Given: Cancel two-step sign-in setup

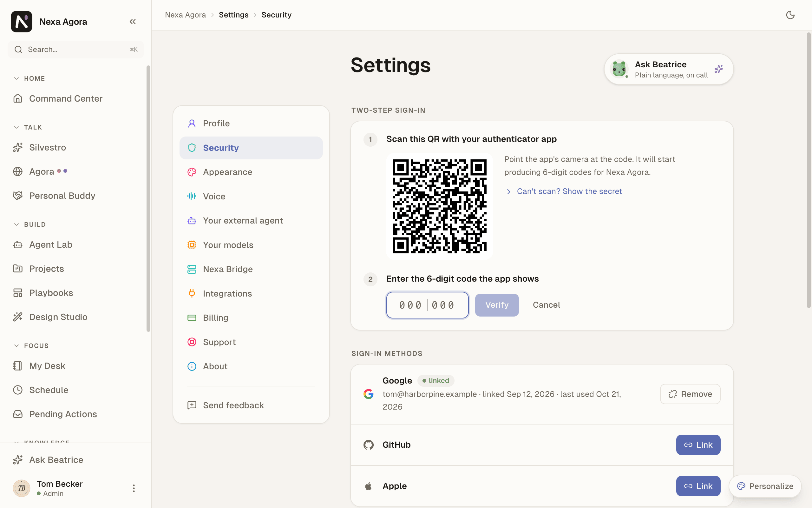Looking at the screenshot, I should pyautogui.click(x=546, y=305).
